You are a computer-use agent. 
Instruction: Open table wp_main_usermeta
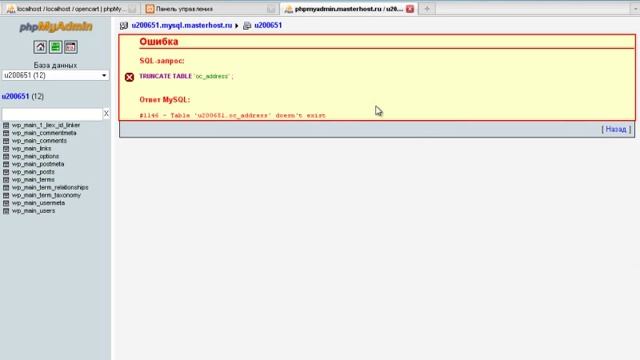coord(38,203)
